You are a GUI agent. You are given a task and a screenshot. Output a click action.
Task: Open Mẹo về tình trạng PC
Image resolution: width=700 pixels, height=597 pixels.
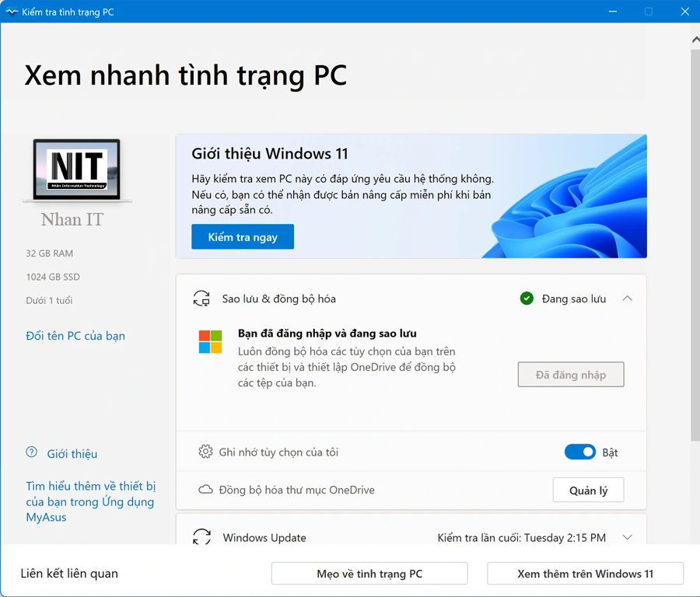pyautogui.click(x=369, y=574)
